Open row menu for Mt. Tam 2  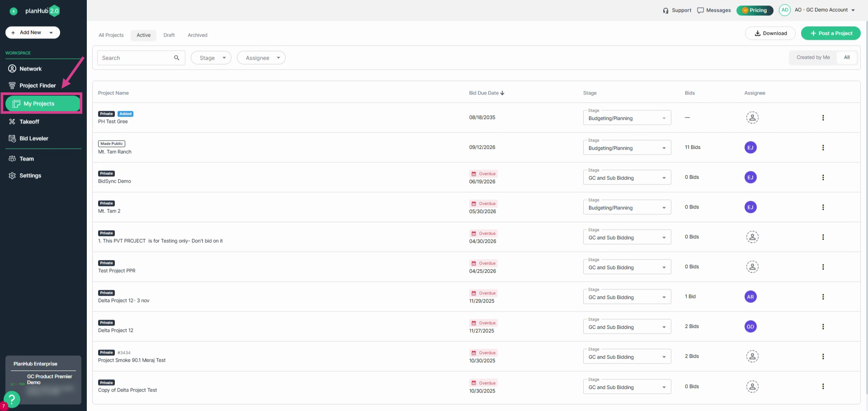point(823,207)
